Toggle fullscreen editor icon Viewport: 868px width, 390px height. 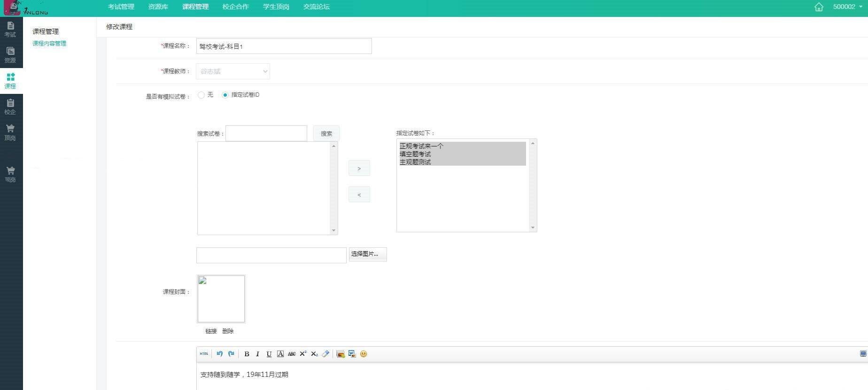tap(863, 354)
